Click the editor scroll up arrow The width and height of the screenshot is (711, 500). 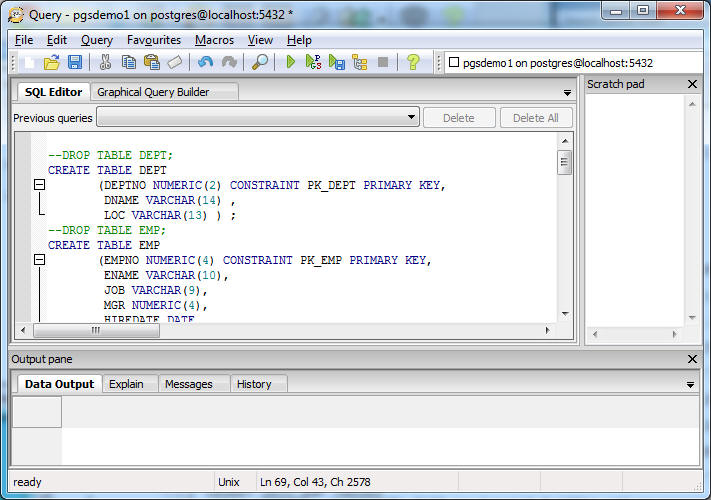565,141
